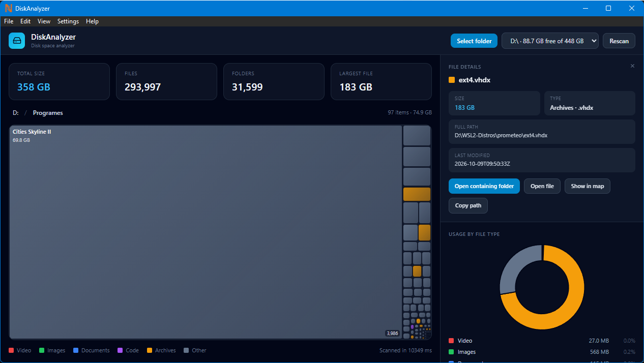Click the Archives · .vhdx type value
This screenshot has width=644, height=363.
pos(572,108)
